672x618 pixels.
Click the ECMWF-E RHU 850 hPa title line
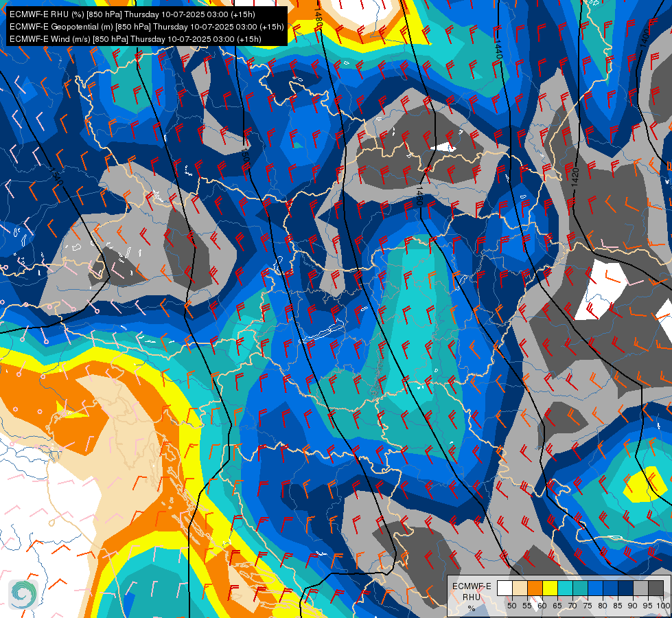[x=132, y=14]
